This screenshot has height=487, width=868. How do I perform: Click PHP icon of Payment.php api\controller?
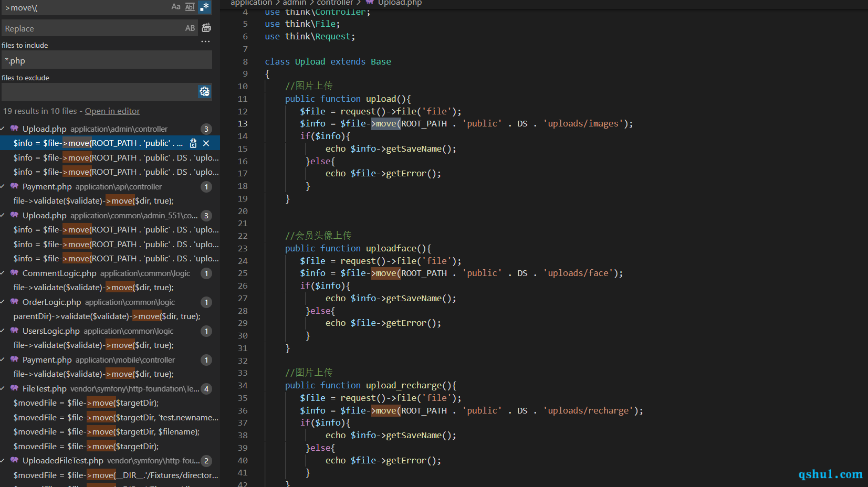tap(14, 186)
